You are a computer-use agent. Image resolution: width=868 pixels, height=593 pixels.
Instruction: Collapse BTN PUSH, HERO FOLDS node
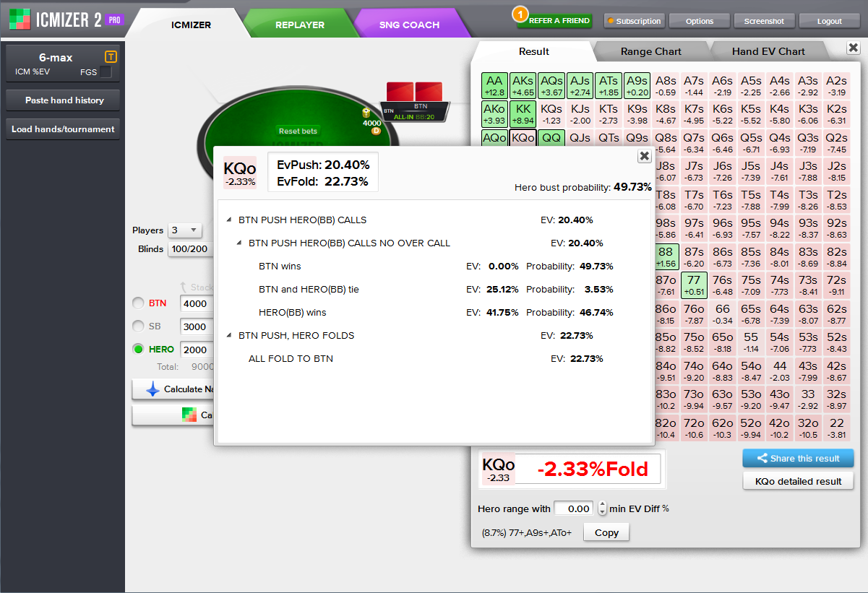pyautogui.click(x=229, y=336)
